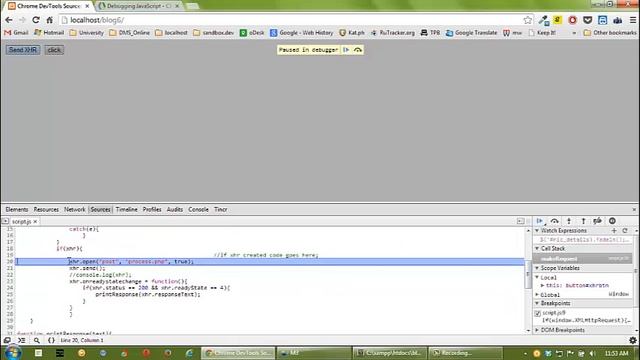The width and height of the screenshot is (640, 360).
Task: Step over next function call
Action: tap(554, 221)
